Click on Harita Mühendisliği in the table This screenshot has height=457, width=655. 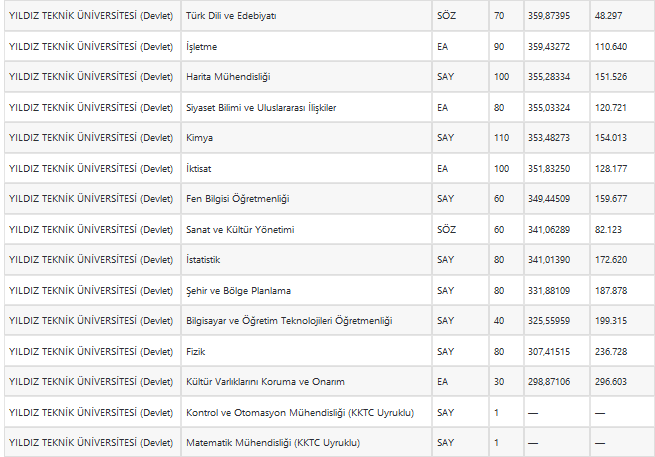tap(229, 77)
